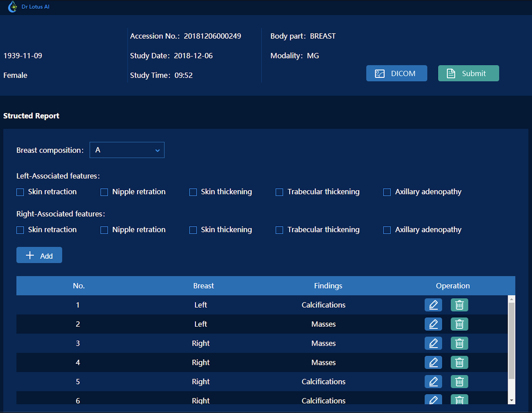Click the Dr Lotus AI logo icon
The width and height of the screenshot is (532, 413).
(x=12, y=7)
